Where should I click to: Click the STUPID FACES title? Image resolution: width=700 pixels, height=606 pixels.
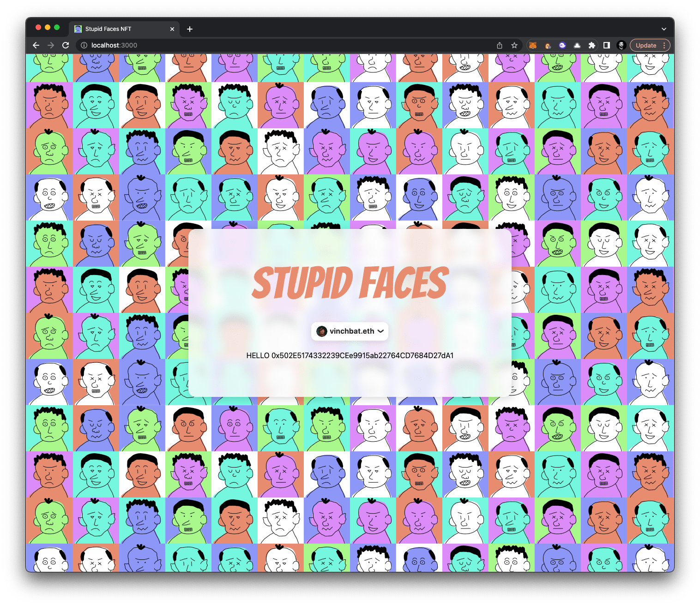[x=350, y=282]
